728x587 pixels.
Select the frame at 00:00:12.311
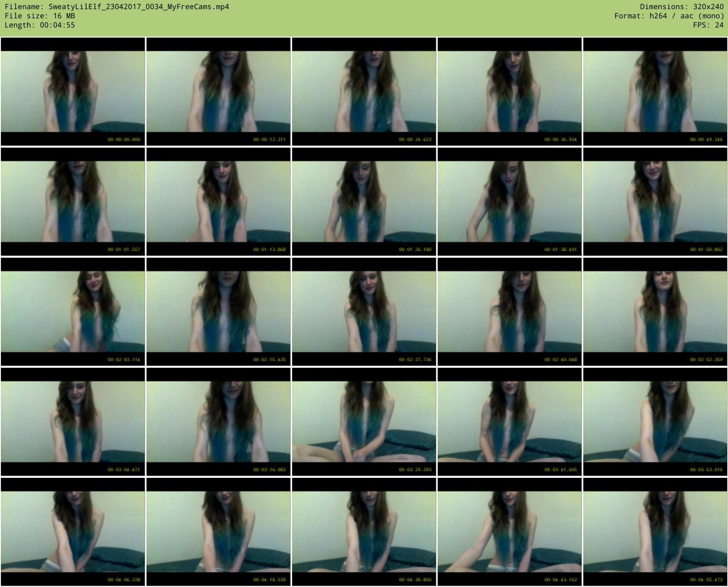point(218,92)
